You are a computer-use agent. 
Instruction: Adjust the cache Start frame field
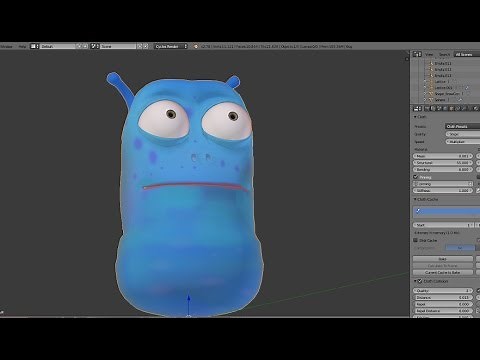point(443,225)
